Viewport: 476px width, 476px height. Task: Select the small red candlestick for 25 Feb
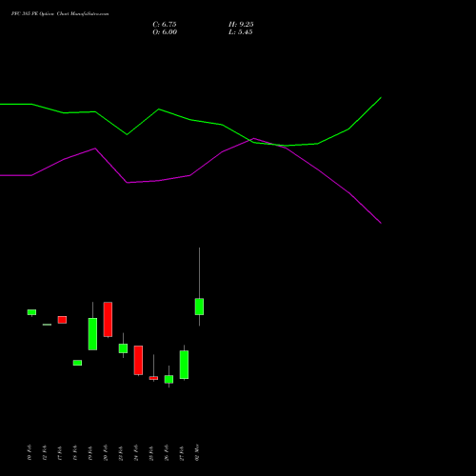coord(153,378)
